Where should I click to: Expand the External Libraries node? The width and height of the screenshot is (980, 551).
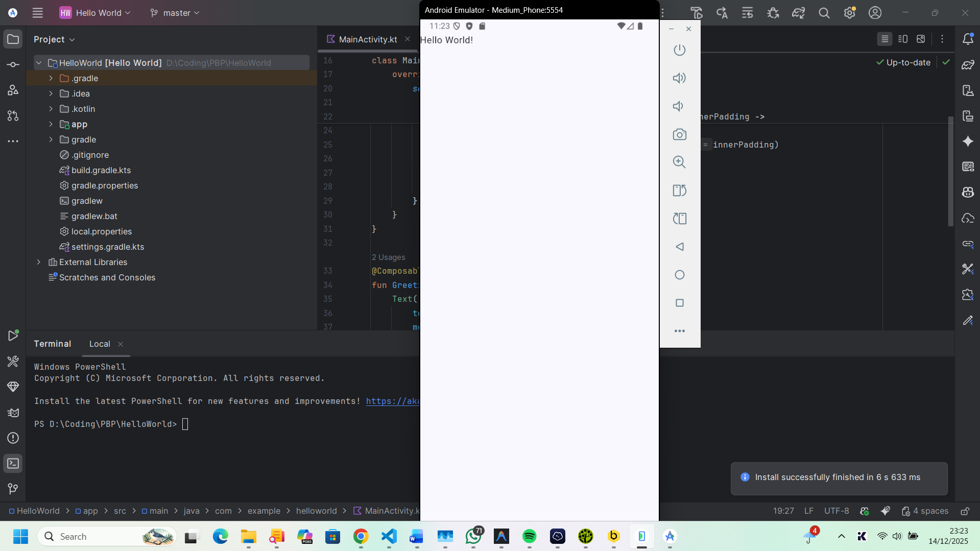pos(39,262)
